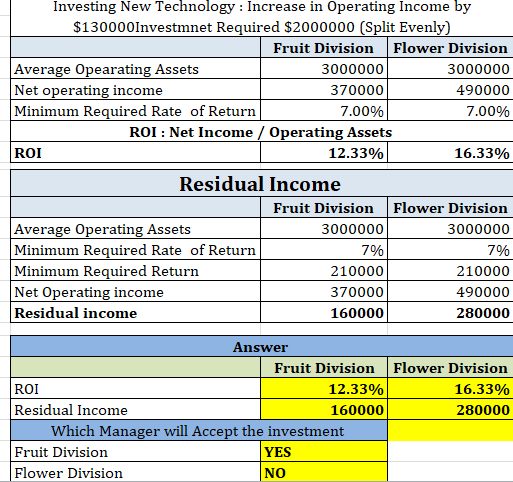The width and height of the screenshot is (513, 482).
Task: Click 'Fruit Division' header in Answer table
Action: [x=324, y=368]
